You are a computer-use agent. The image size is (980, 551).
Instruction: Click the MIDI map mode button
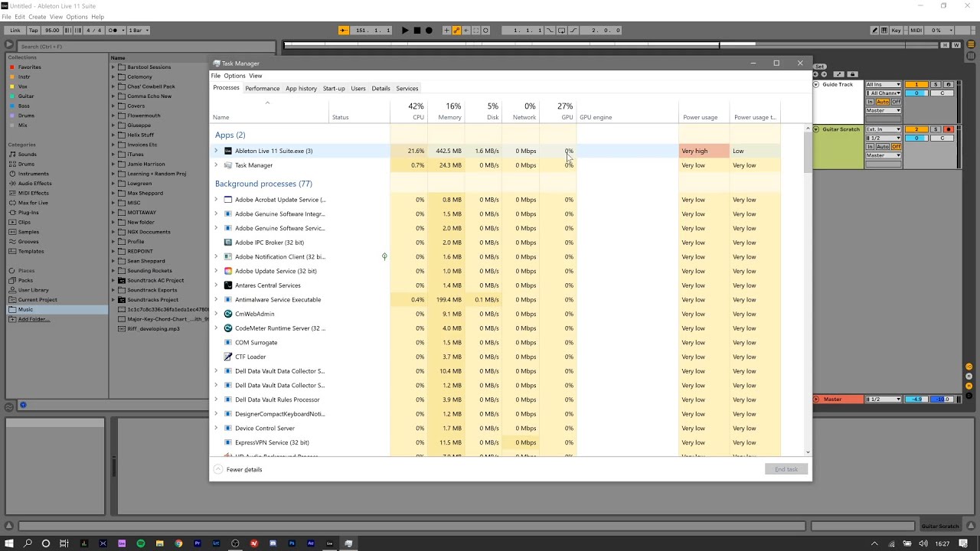(x=916, y=31)
